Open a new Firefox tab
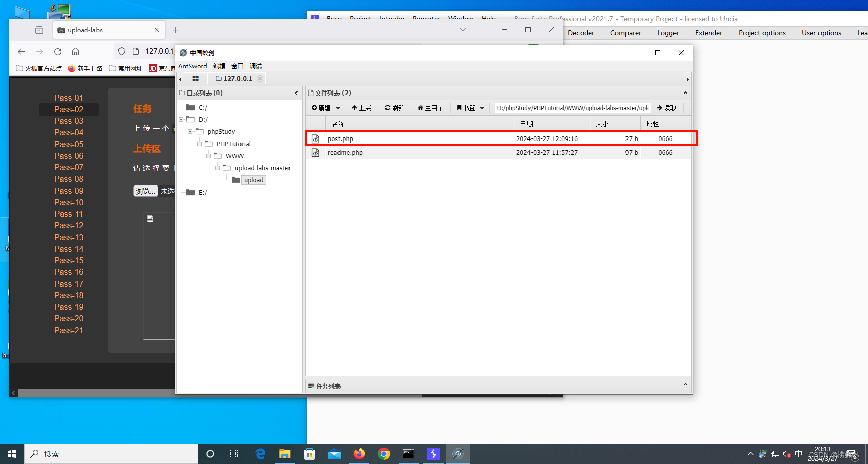 tap(175, 30)
